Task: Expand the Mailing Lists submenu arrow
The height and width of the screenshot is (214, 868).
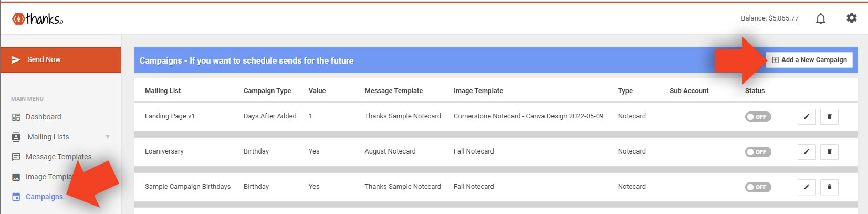Action: (108, 137)
